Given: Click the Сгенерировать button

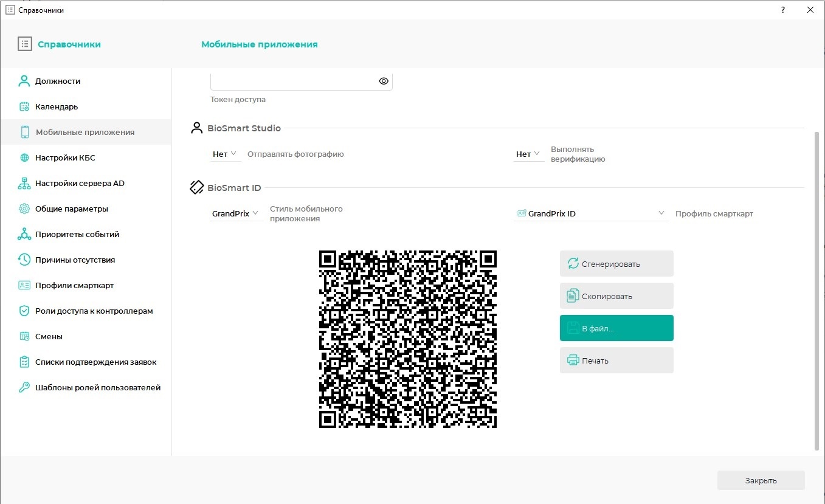Looking at the screenshot, I should pos(616,264).
